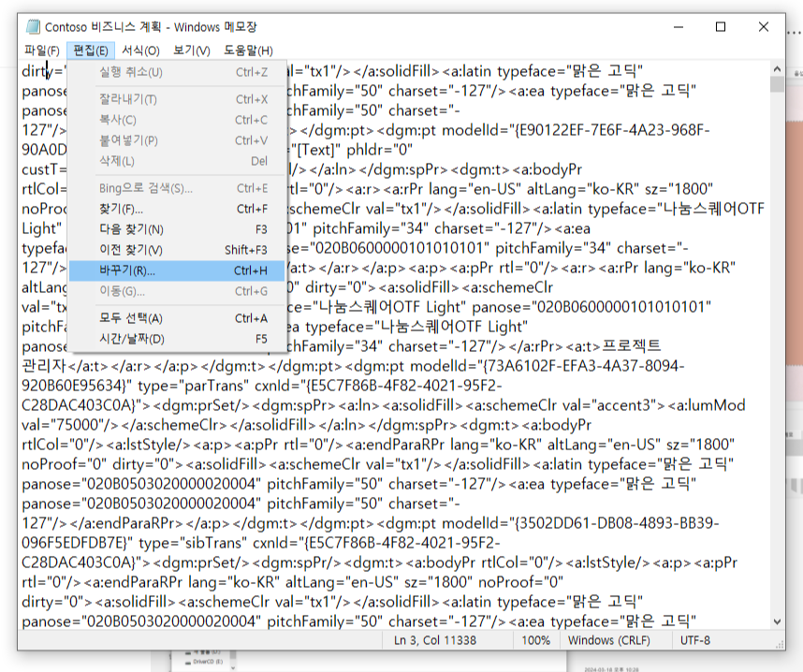Click the text 'type="parTrans"' in the document
Viewport: 803px width, 672px height.
pyautogui.click(x=193, y=386)
